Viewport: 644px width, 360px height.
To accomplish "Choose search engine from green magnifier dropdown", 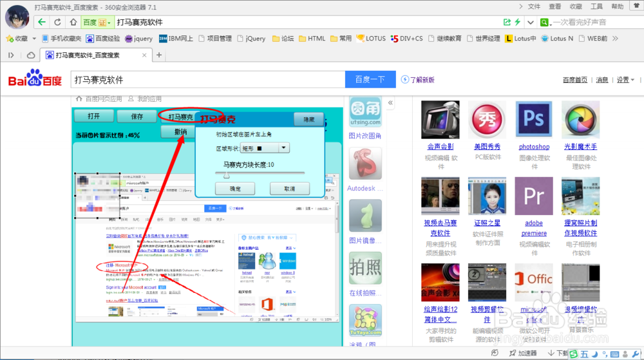I will (545, 22).
